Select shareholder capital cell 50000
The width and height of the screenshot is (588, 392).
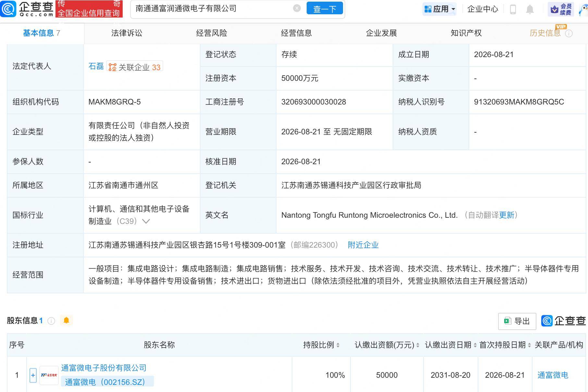(387, 375)
